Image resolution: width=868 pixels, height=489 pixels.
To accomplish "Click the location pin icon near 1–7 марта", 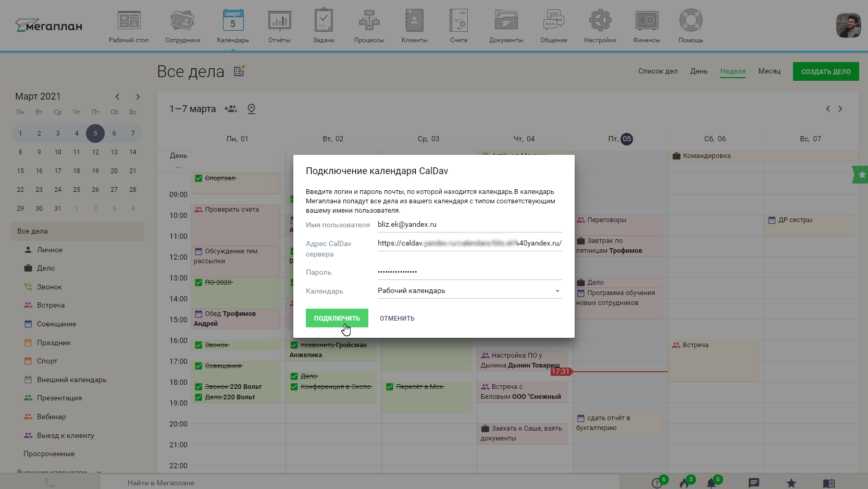I will pos(251,108).
